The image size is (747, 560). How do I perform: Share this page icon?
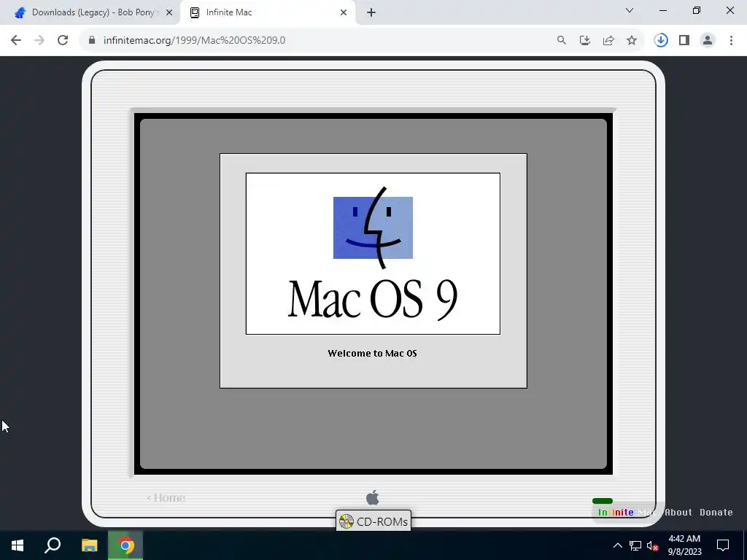click(608, 40)
